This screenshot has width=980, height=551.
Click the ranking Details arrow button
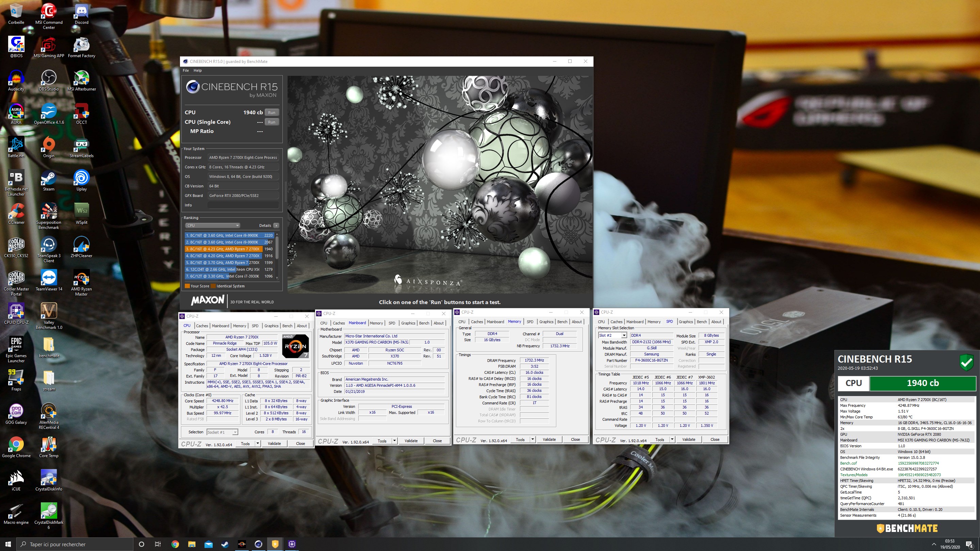coord(276,226)
